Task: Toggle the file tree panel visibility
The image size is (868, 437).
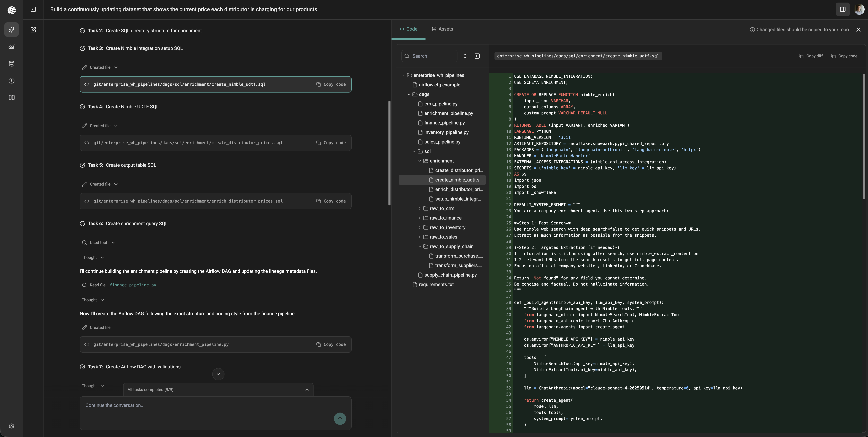Action: click(x=477, y=56)
